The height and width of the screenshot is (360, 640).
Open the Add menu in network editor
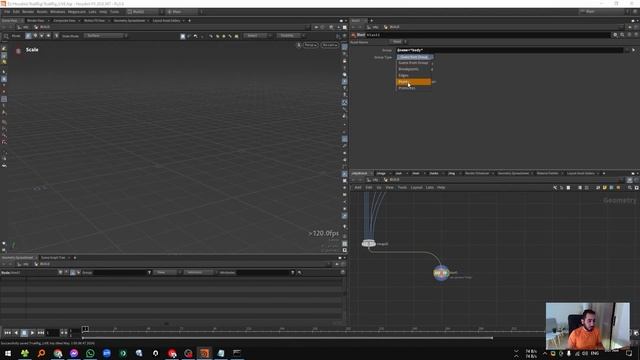point(358,187)
